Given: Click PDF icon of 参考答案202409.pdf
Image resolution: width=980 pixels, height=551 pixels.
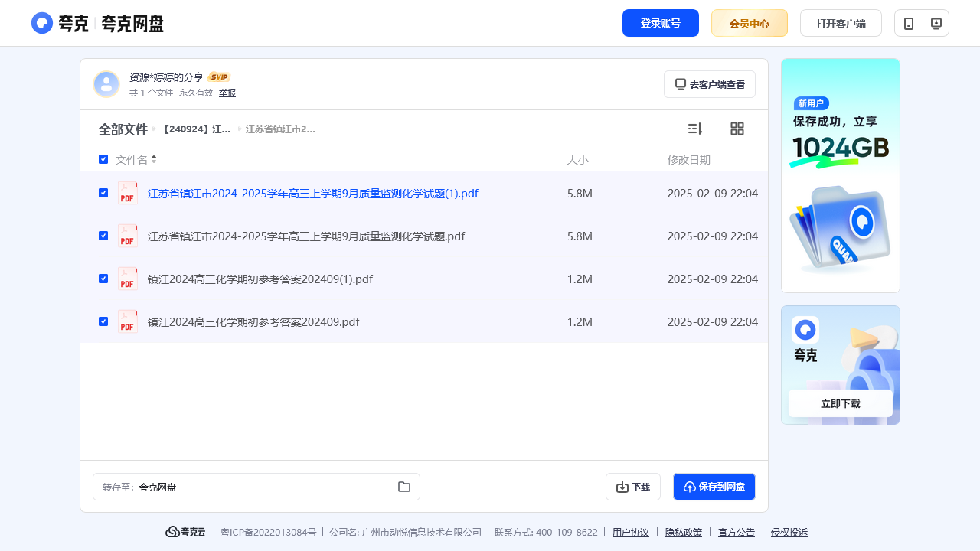Looking at the screenshot, I should point(128,321).
